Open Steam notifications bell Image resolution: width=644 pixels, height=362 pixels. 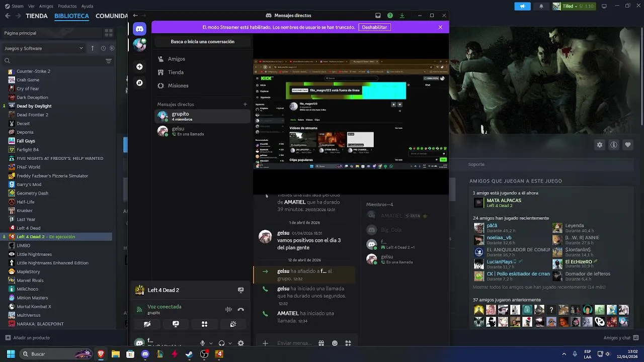[541, 6]
